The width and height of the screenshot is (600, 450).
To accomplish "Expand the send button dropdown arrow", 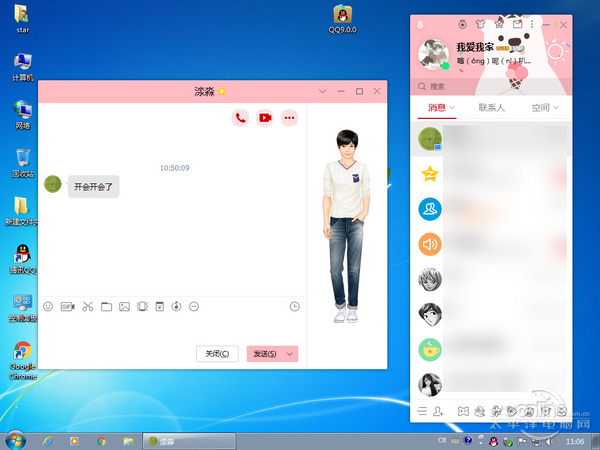I will (290, 354).
